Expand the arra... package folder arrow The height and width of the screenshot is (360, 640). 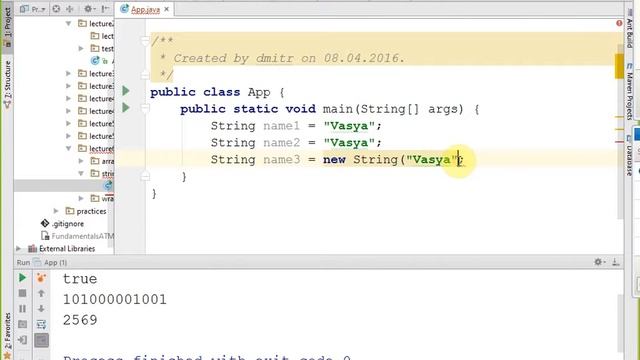pyautogui.click(x=81, y=161)
